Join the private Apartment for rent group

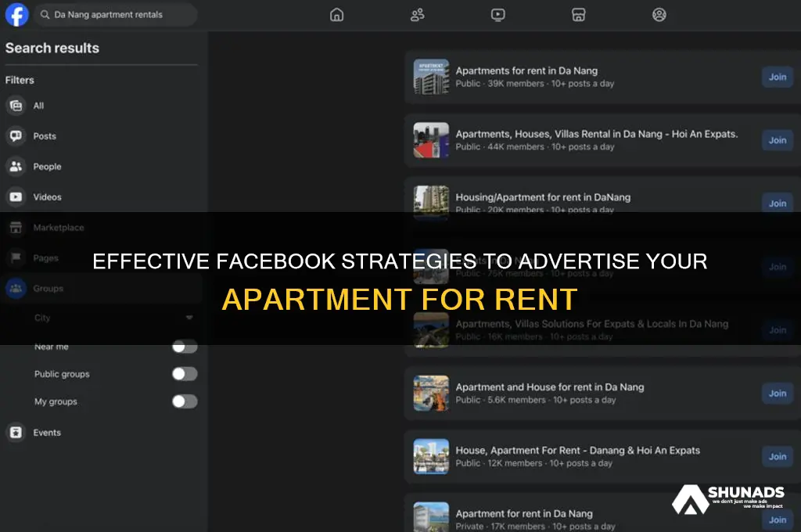pos(778,520)
